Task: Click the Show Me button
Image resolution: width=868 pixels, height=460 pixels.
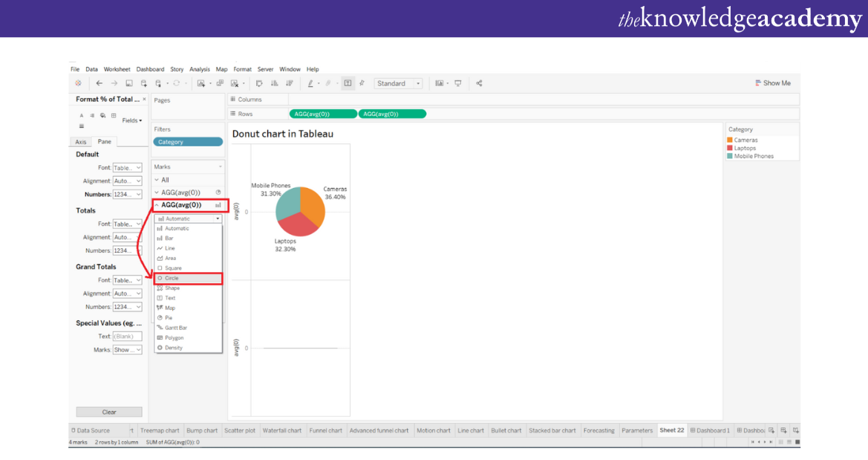Action: click(773, 83)
